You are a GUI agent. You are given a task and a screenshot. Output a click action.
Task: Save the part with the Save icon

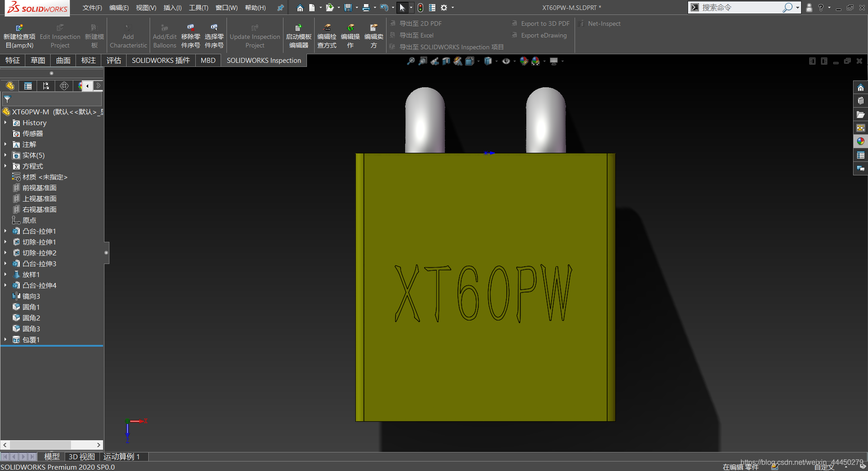pyautogui.click(x=348, y=8)
